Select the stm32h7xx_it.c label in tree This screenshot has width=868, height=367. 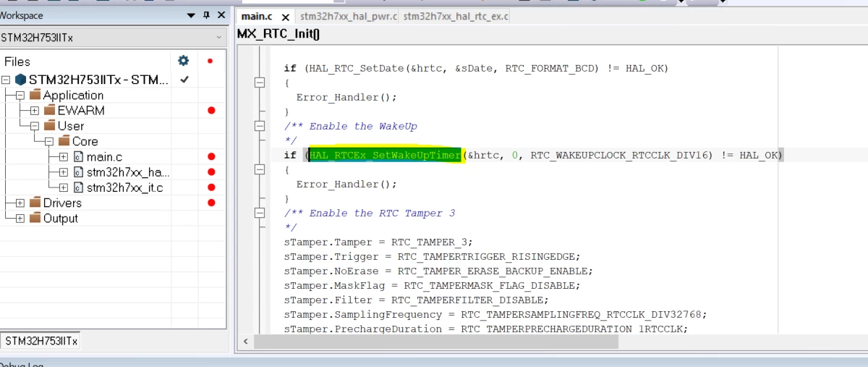(124, 187)
